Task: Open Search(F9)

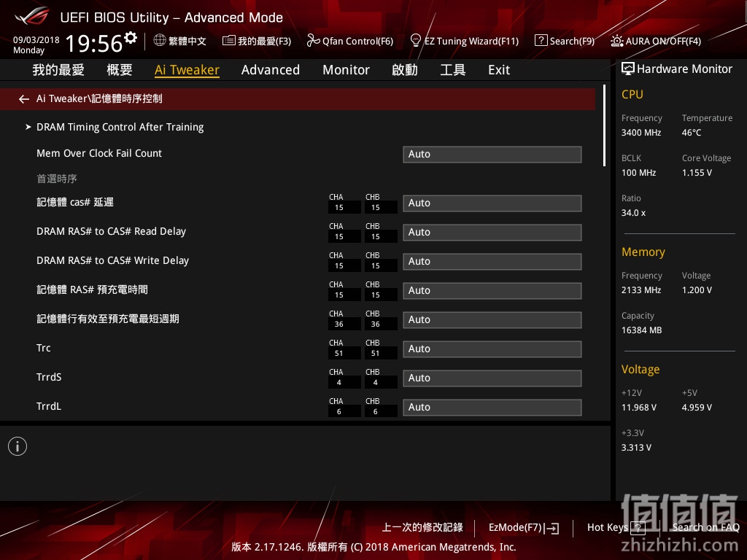Action: 565,41
